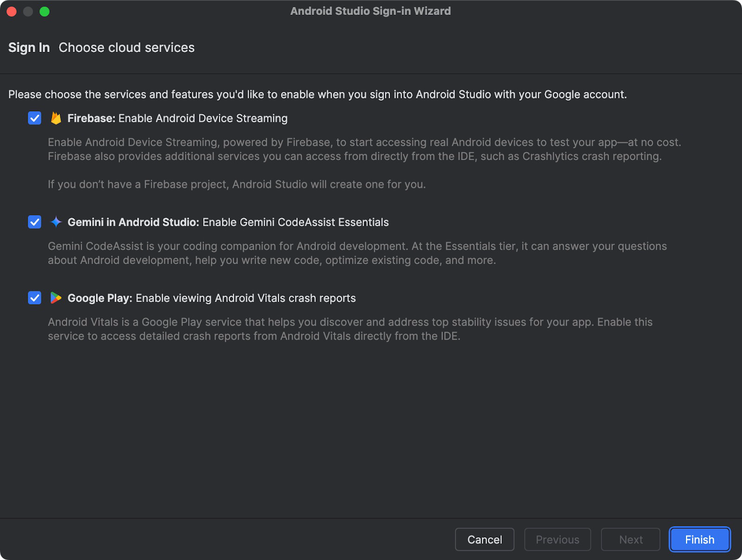Select the Enable viewing Android Vitals crash reports label
This screenshot has width=742, height=560.
(245, 298)
